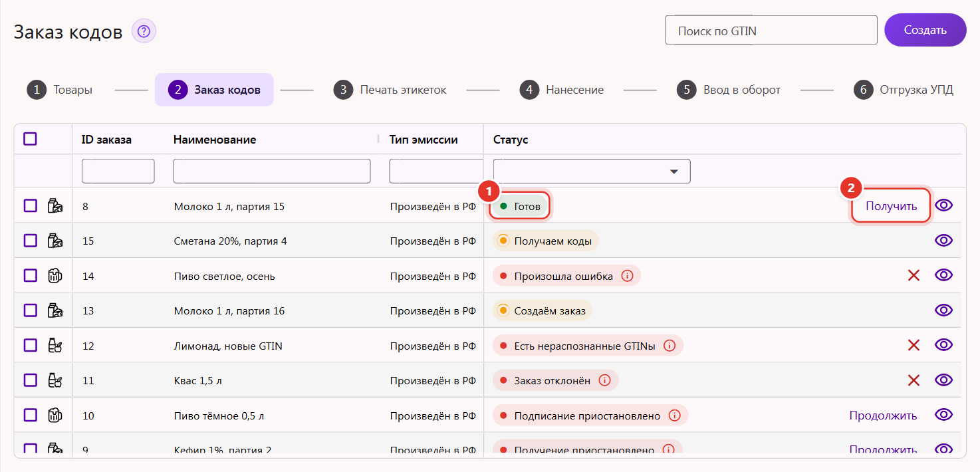Click the Наименование filter input
This screenshot has width=980, height=472.
pyautogui.click(x=272, y=171)
